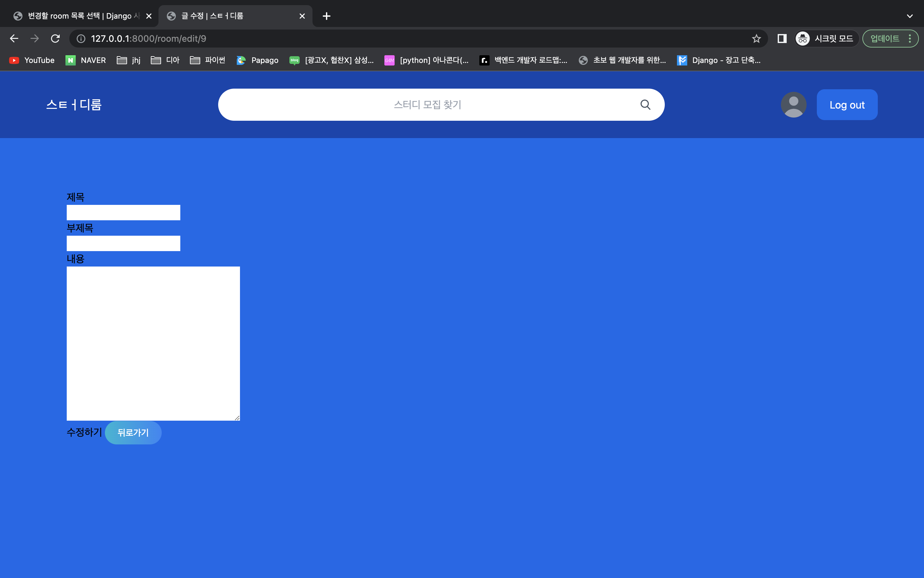The height and width of the screenshot is (578, 924).
Task: Open the [python] 아나콘다 bookmark
Action: tap(426, 60)
